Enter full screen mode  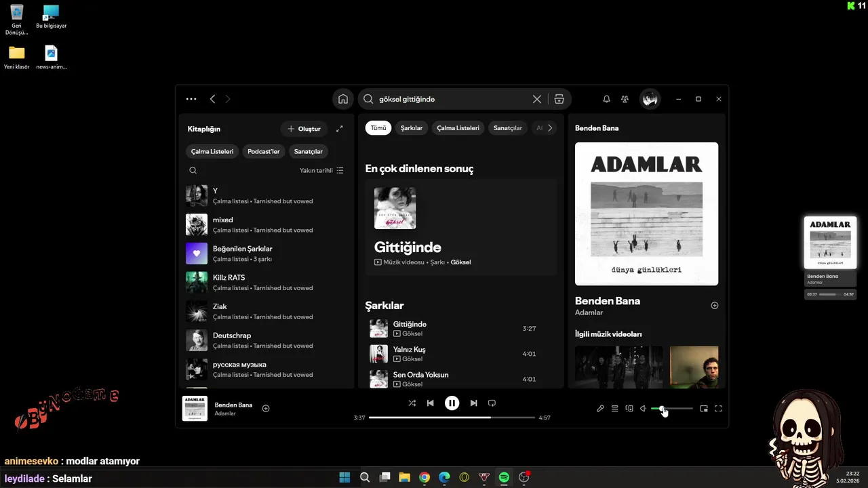coord(718,409)
